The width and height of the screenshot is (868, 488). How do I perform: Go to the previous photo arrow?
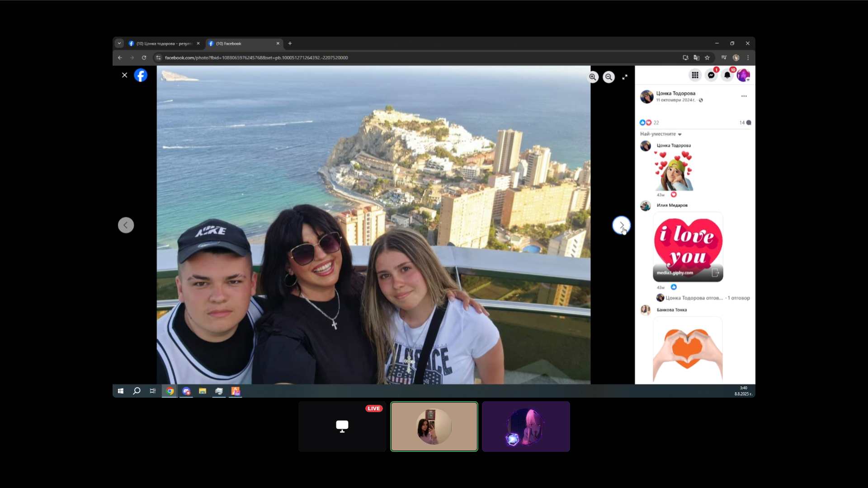pyautogui.click(x=126, y=225)
